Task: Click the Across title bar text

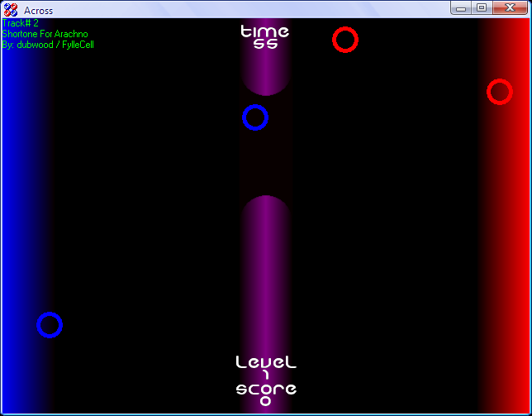Action: 39,11
